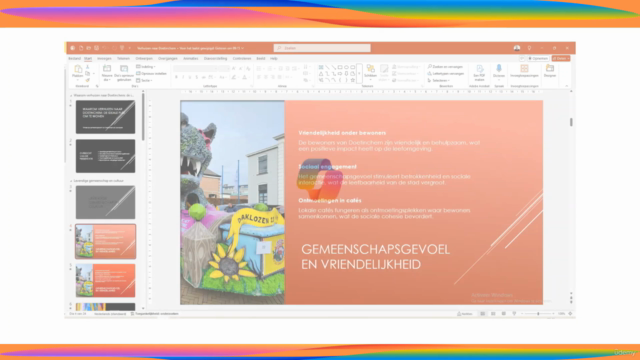The height and width of the screenshot is (360, 640).
Task: Click Dia's opnieuw gebruiken icon
Action: (124, 69)
